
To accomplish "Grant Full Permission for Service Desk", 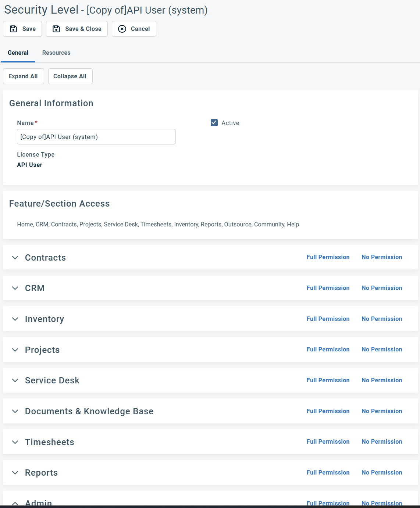I will [328, 380].
